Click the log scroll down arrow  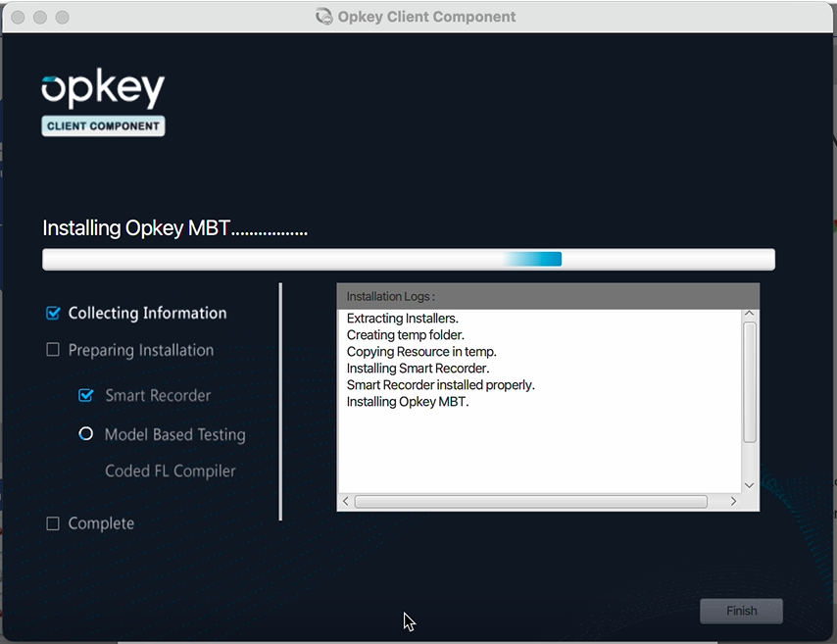[749, 485]
